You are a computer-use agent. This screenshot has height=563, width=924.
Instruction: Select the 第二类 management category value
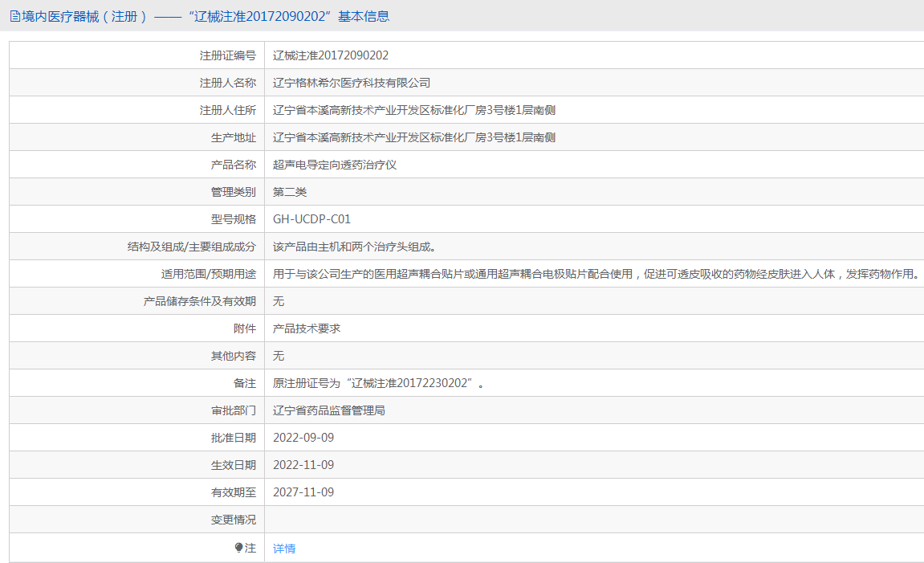coord(290,192)
